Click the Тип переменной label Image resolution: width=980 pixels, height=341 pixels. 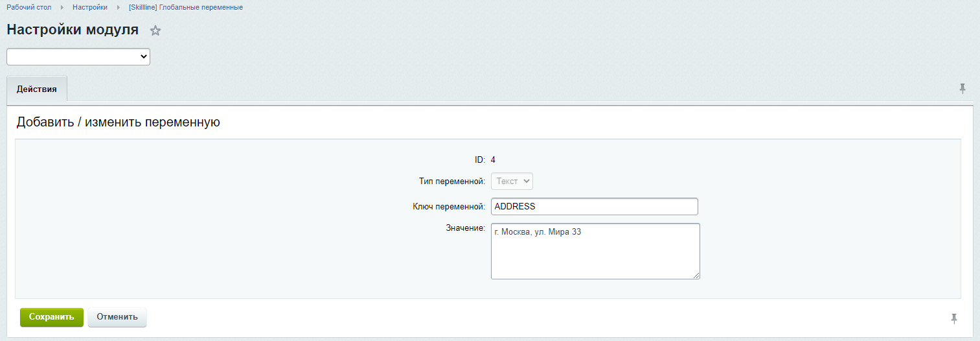coord(453,182)
